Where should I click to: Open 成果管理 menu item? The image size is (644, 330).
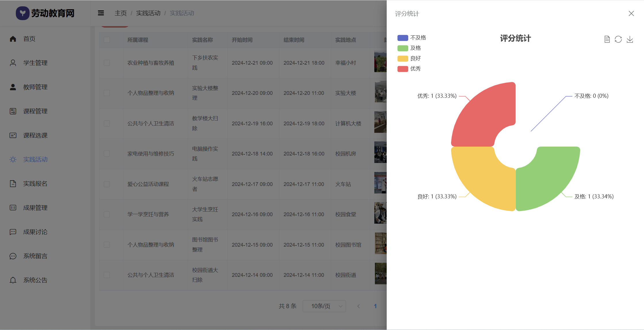35,208
